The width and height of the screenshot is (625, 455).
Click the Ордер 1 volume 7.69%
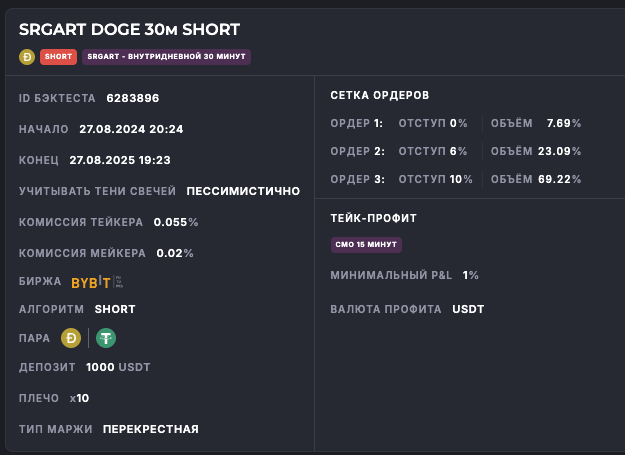click(564, 123)
